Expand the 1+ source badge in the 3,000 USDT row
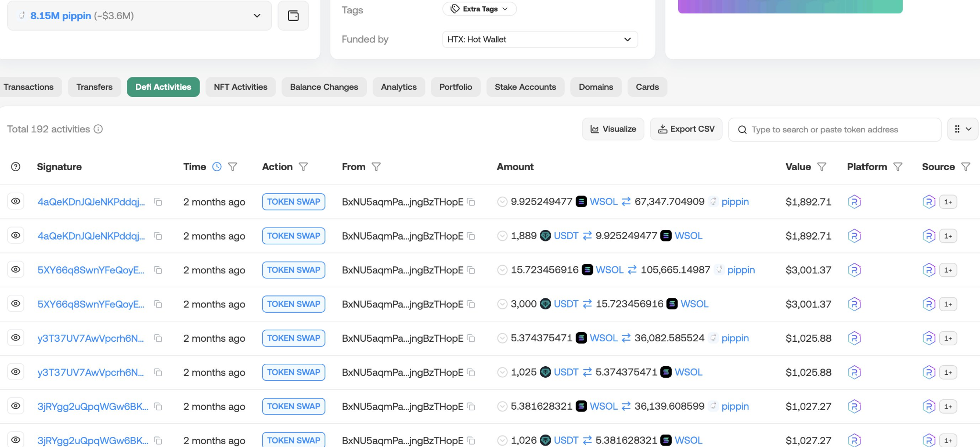Image resolution: width=980 pixels, height=447 pixels. (x=948, y=304)
